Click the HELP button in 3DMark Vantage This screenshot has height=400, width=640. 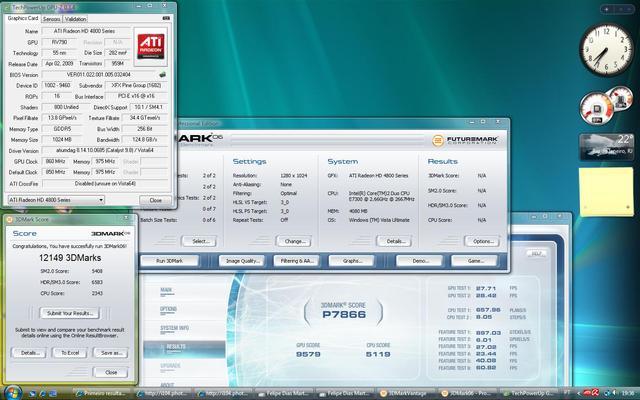536,254
